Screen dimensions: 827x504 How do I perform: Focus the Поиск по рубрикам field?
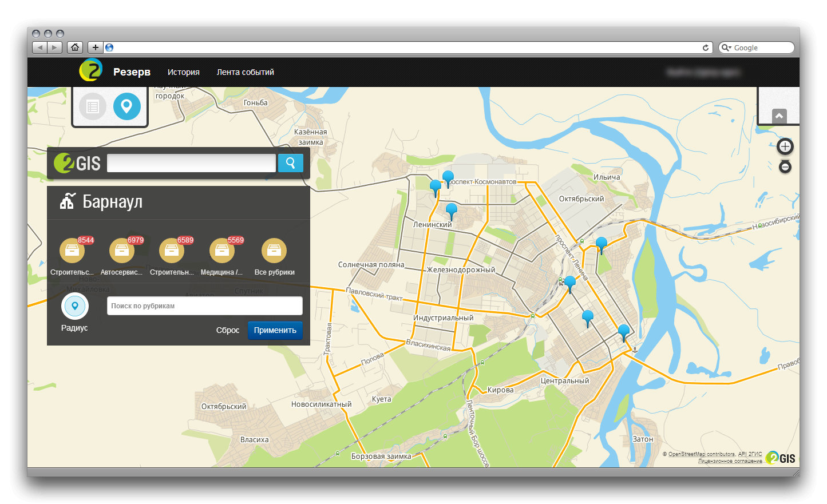(205, 306)
